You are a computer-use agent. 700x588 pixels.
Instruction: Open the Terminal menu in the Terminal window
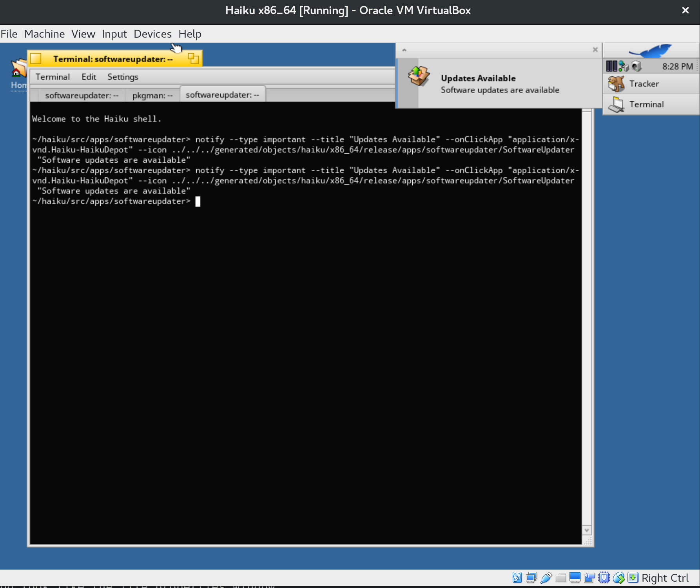pos(53,77)
